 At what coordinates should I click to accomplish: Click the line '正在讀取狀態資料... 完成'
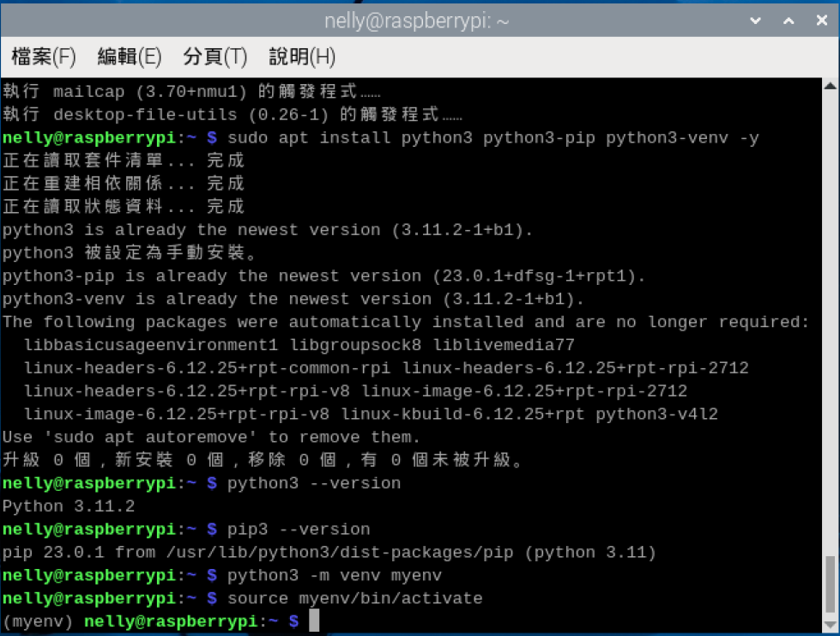(x=124, y=207)
